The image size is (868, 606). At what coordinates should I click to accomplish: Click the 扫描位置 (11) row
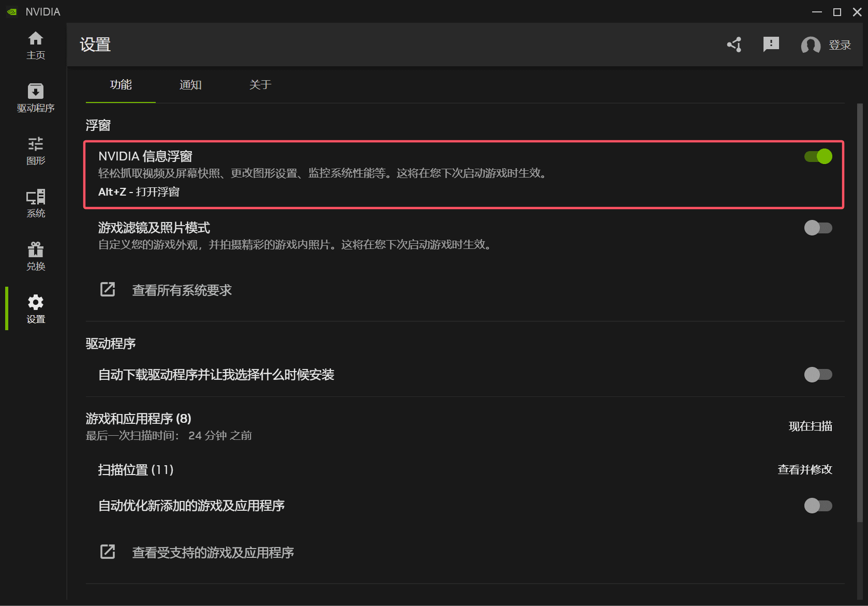[x=465, y=469]
